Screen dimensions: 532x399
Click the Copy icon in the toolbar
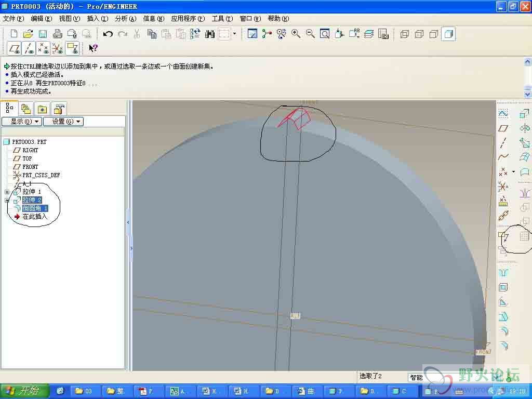(x=152, y=34)
